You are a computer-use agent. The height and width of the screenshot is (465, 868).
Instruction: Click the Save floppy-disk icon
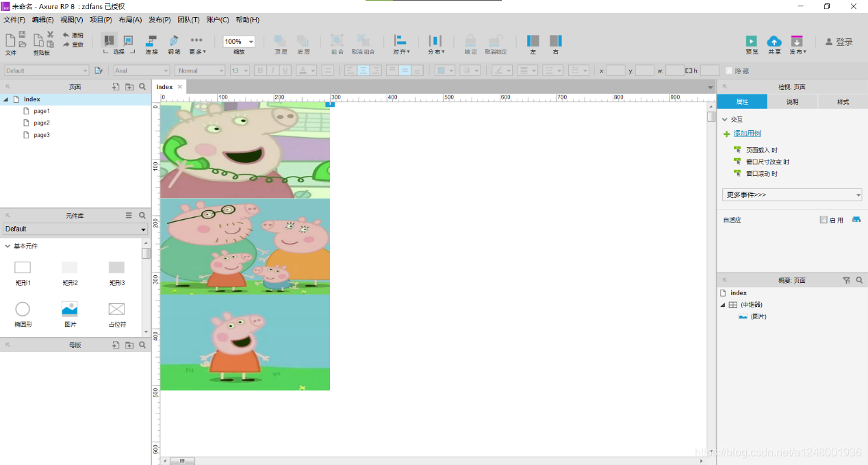pos(23,34)
